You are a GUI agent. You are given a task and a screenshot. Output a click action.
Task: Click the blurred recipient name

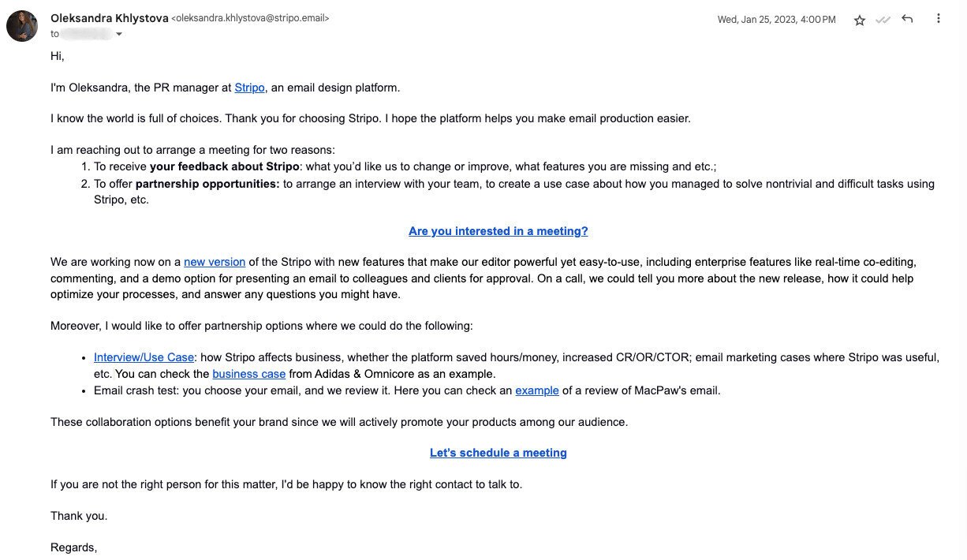[x=87, y=34]
